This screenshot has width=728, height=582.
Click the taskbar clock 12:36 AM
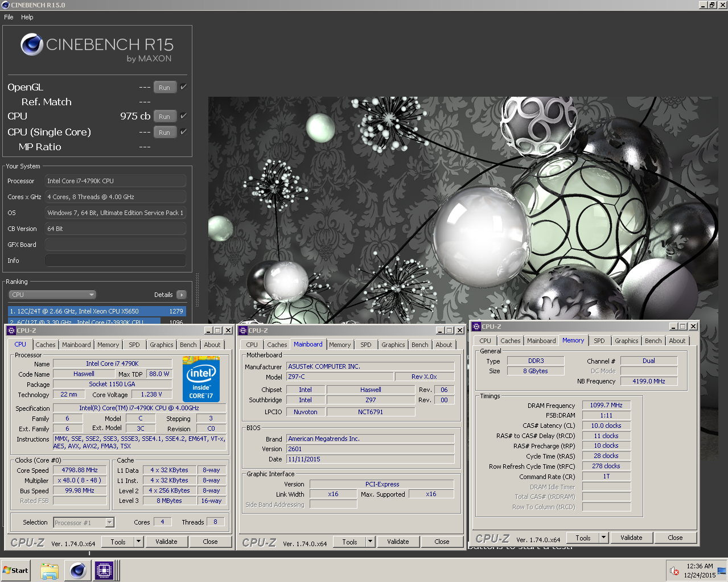click(x=700, y=566)
